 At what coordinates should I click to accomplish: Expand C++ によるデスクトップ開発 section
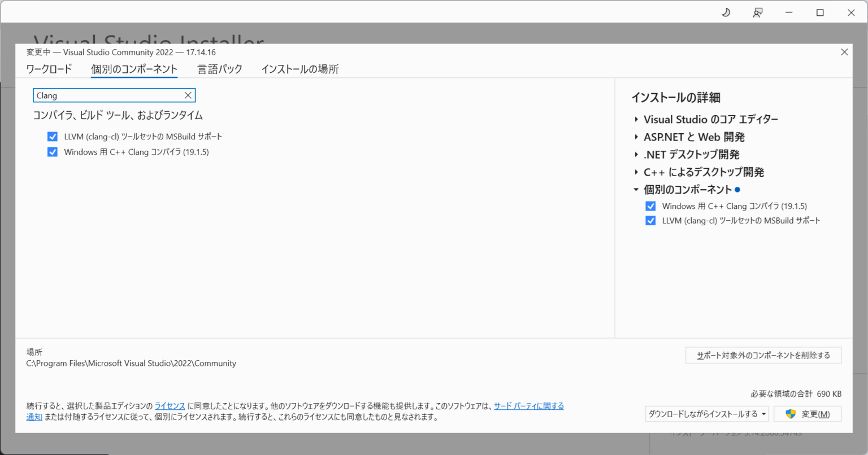click(636, 172)
